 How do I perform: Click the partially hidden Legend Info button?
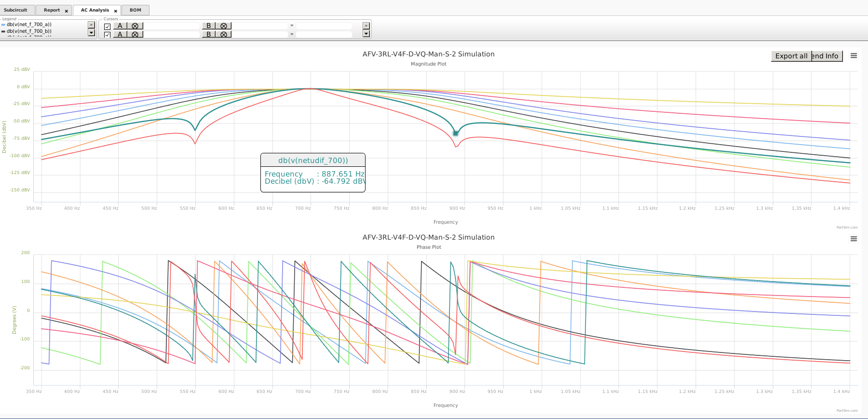[x=827, y=56]
